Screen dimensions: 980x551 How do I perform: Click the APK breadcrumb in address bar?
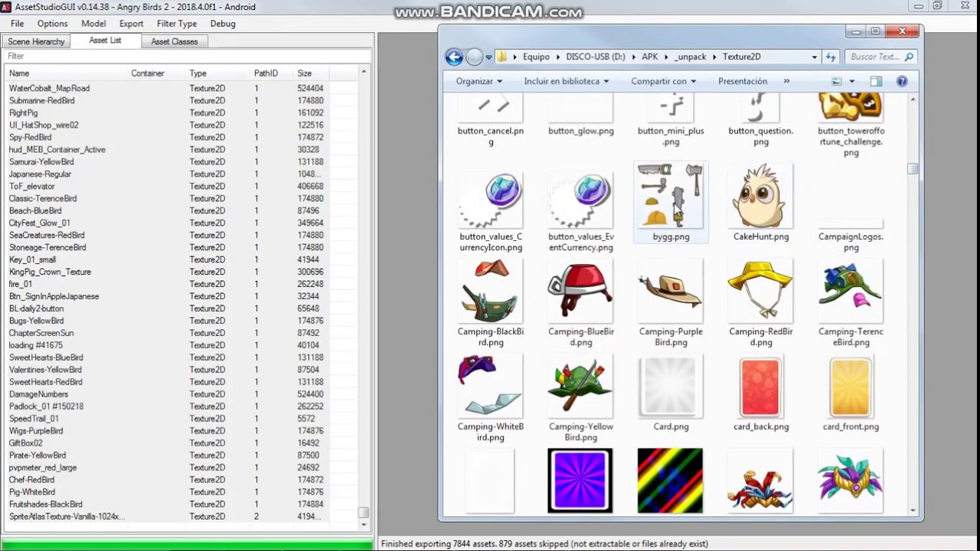coord(649,57)
